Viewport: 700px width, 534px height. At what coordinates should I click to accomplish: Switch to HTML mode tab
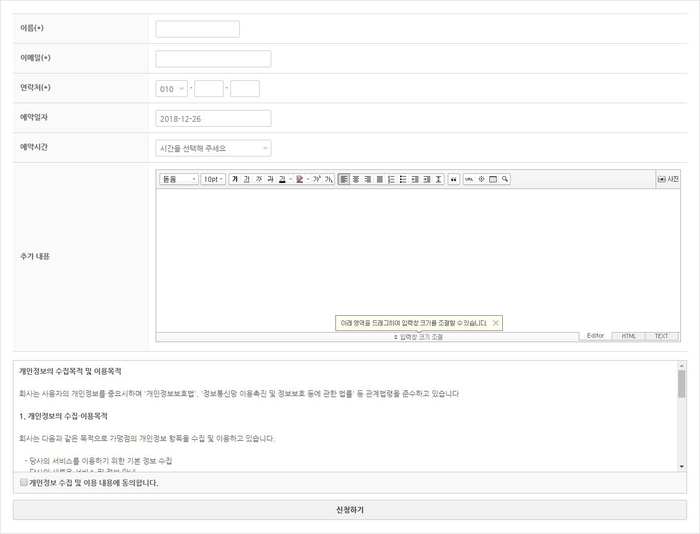click(x=629, y=336)
